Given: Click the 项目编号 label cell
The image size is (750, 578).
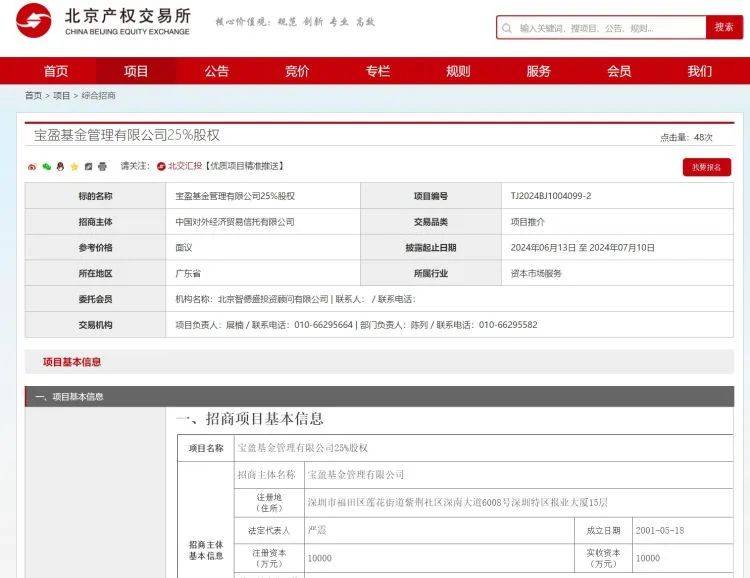Looking at the screenshot, I should point(431,196).
